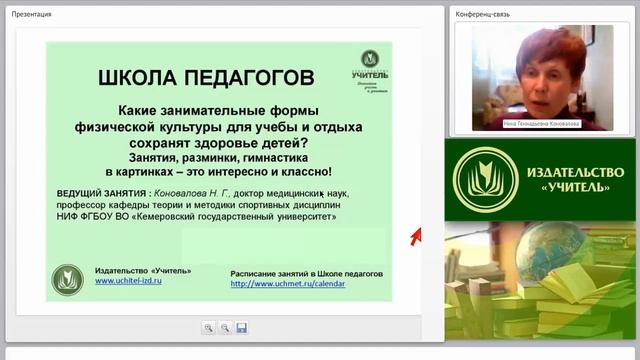Click the round publisher logo at slide bottom left

[x=68, y=280]
